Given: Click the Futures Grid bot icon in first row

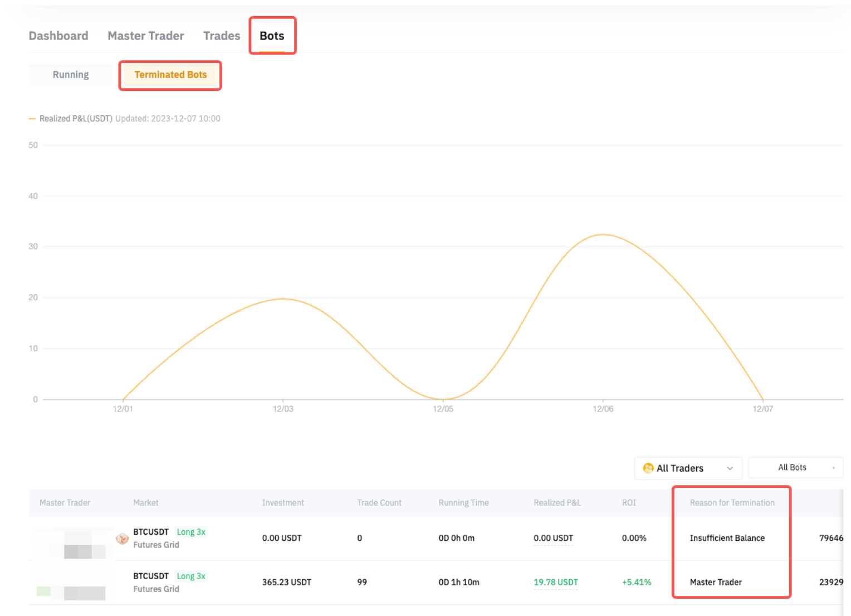Looking at the screenshot, I should coord(122,539).
